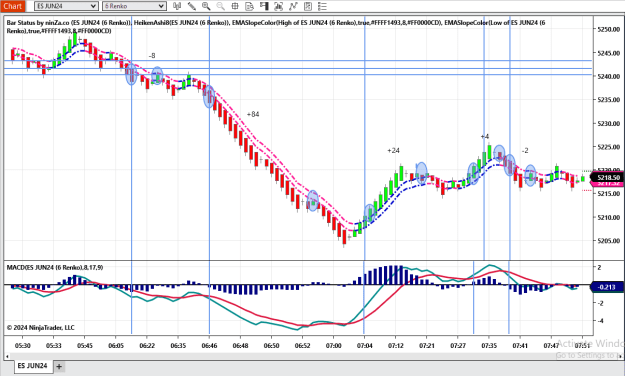Click the +24 trade annotation text
Screen dimensions: 625x376
click(x=393, y=150)
